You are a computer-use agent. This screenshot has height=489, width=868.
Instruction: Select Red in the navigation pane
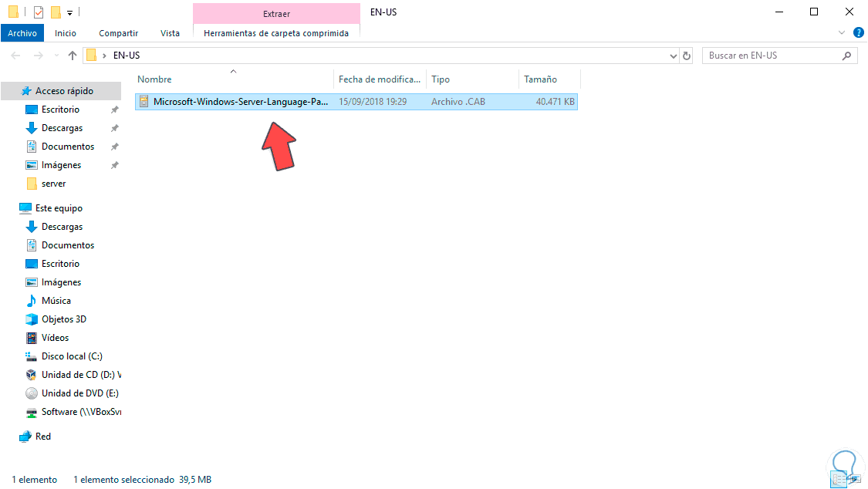pos(43,437)
